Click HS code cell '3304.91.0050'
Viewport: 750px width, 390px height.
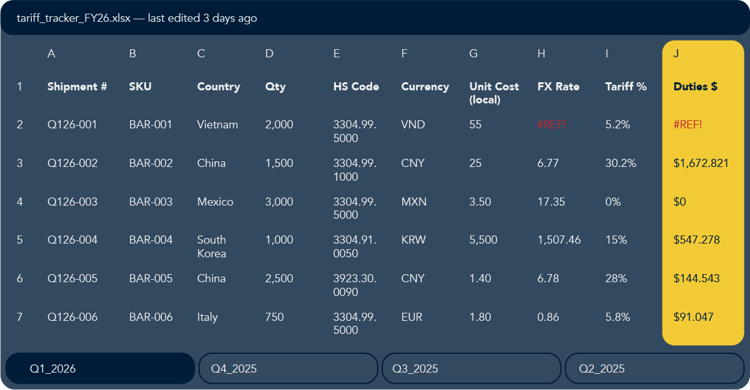click(x=354, y=246)
